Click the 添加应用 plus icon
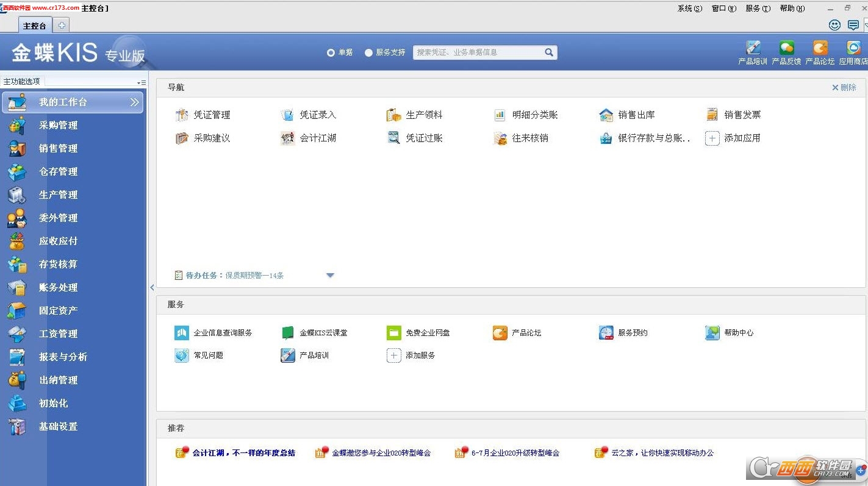 coord(712,138)
